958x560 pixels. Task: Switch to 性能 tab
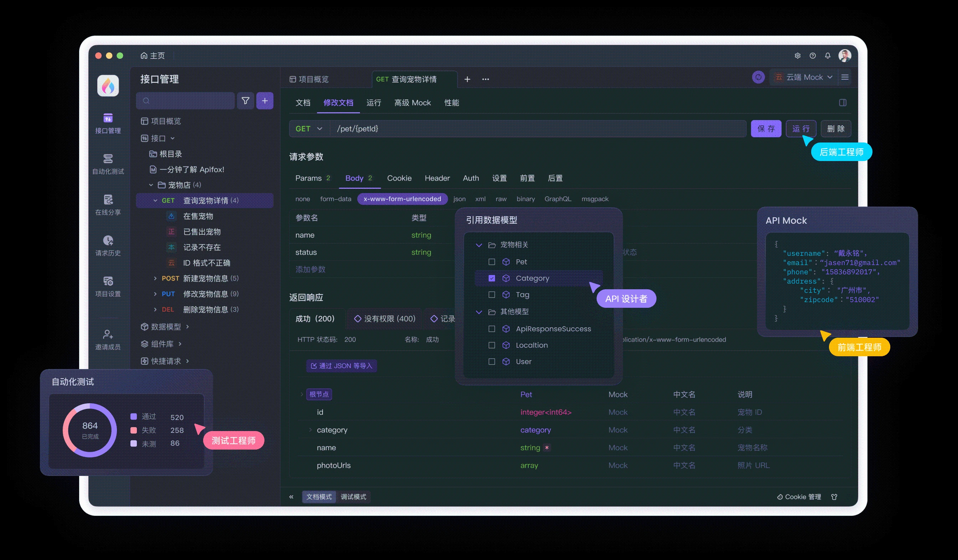click(452, 103)
